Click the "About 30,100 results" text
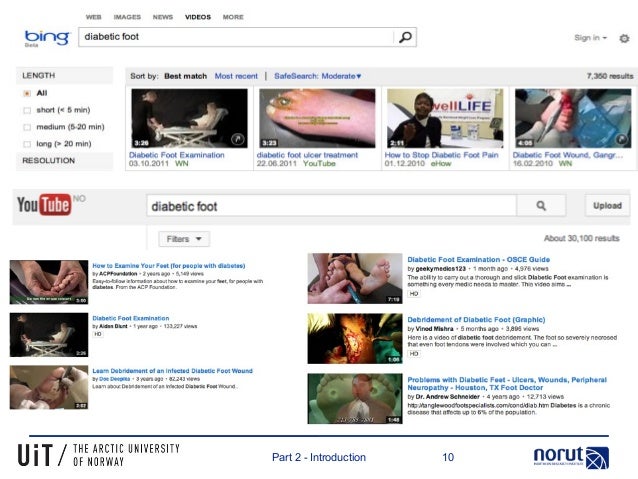 tap(581, 238)
